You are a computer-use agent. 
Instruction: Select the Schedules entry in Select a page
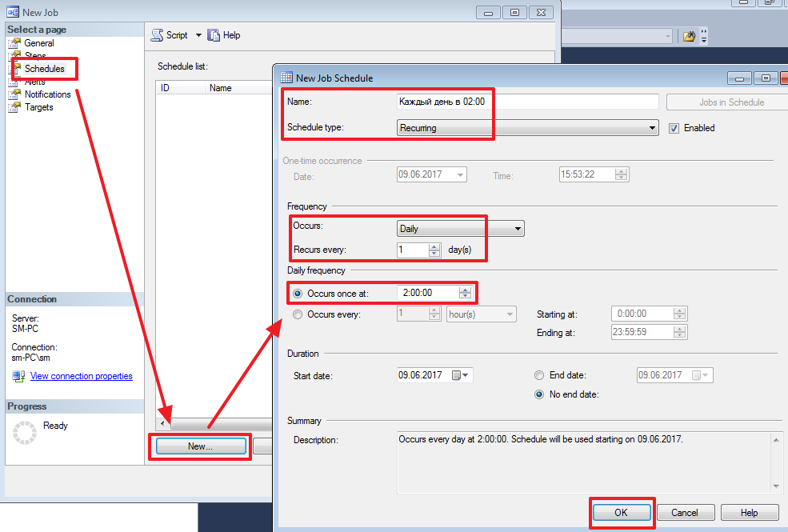[44, 69]
